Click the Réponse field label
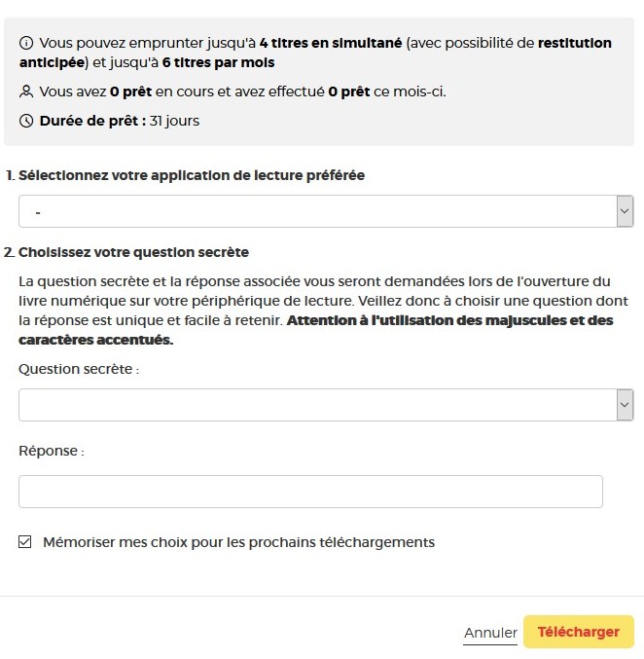Screen dimensions: 644x659 coord(51,451)
